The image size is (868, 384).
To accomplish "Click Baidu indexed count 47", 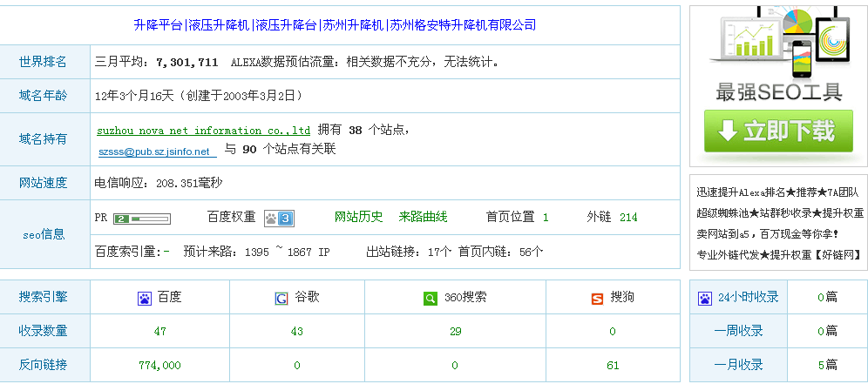I will [x=159, y=332].
